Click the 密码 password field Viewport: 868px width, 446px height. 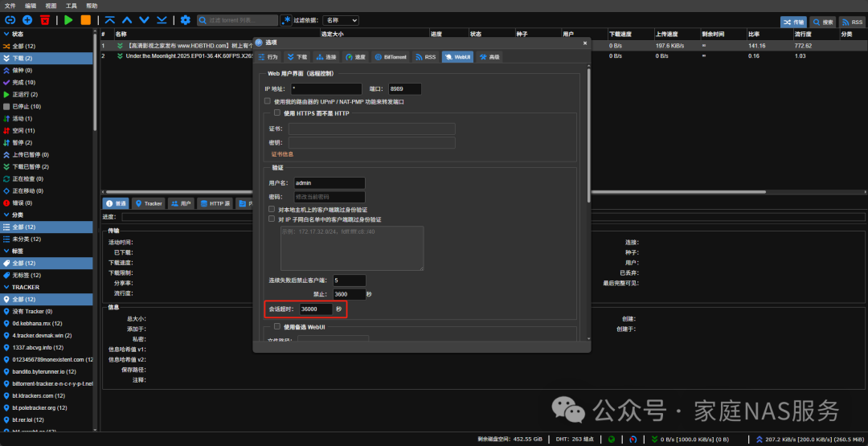coord(330,196)
